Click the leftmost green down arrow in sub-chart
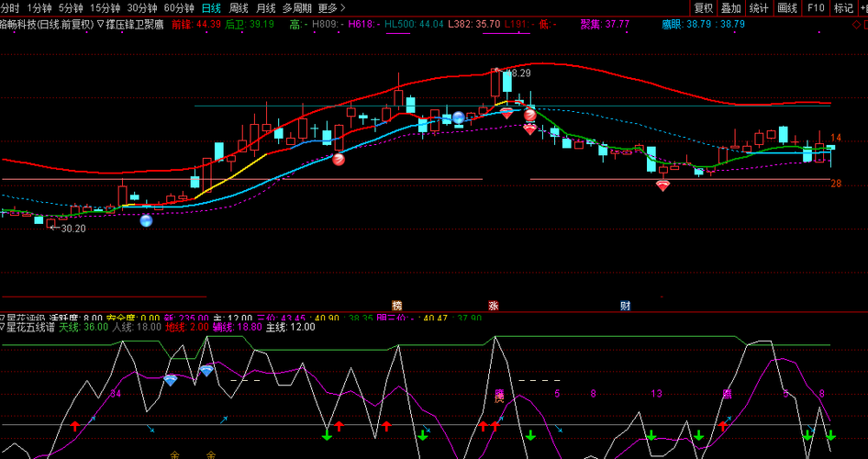Image resolution: width=868 pixels, height=459 pixels. click(x=327, y=435)
